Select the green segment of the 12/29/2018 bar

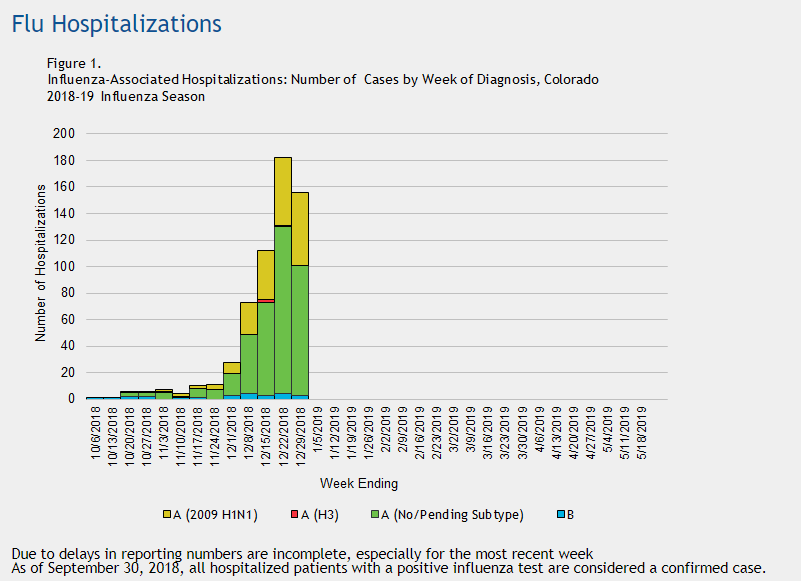click(x=300, y=330)
